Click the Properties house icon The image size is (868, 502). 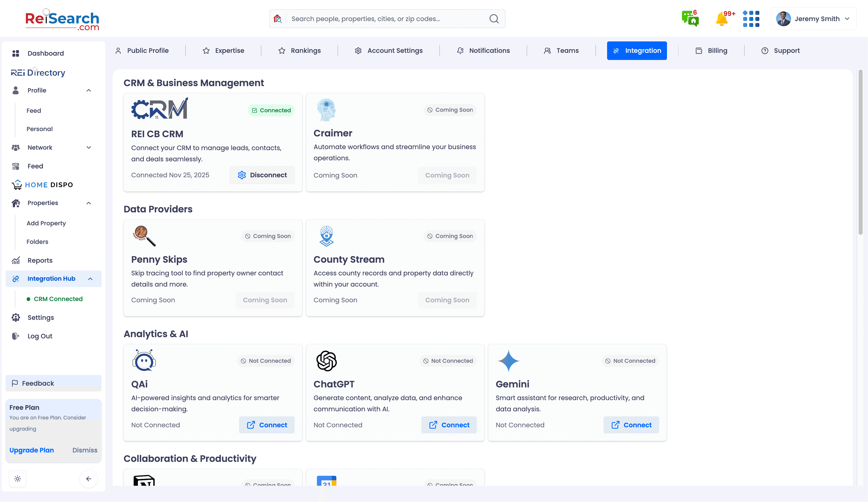(15, 203)
